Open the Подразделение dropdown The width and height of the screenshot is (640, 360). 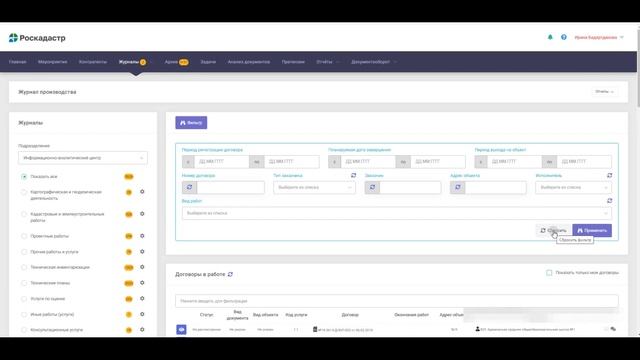(x=83, y=158)
